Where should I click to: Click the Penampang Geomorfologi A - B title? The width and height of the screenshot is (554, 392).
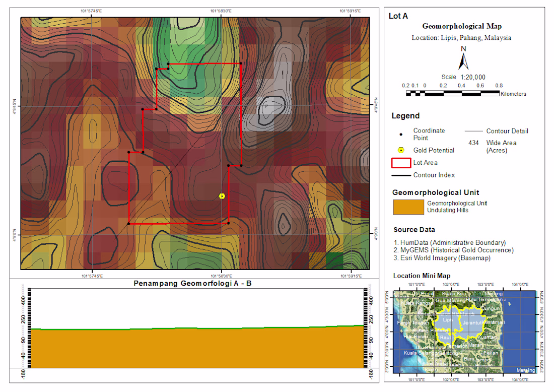[192, 284]
